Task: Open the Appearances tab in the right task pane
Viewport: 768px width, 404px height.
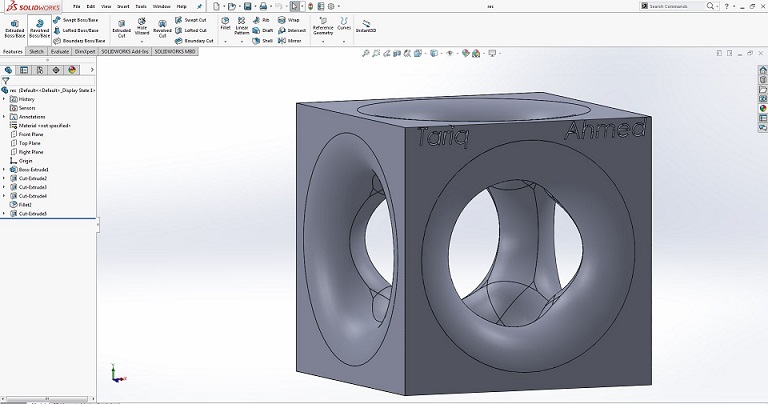Action: 763,109
